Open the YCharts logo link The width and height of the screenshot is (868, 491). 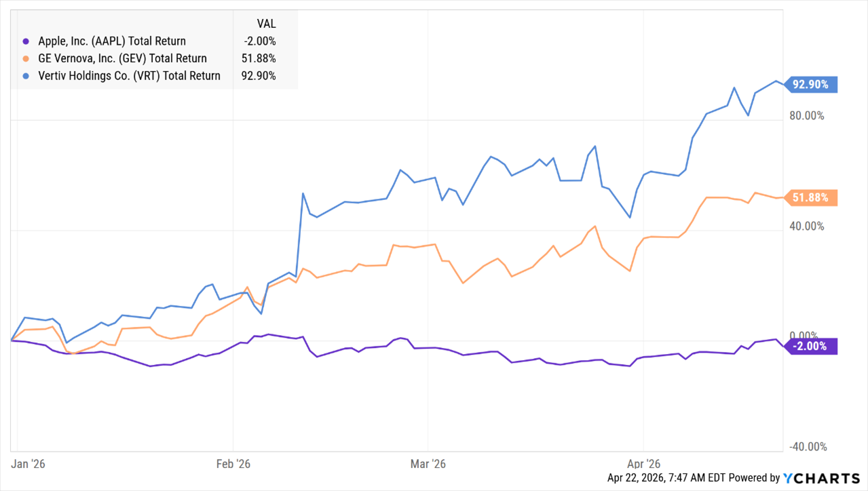click(823, 477)
